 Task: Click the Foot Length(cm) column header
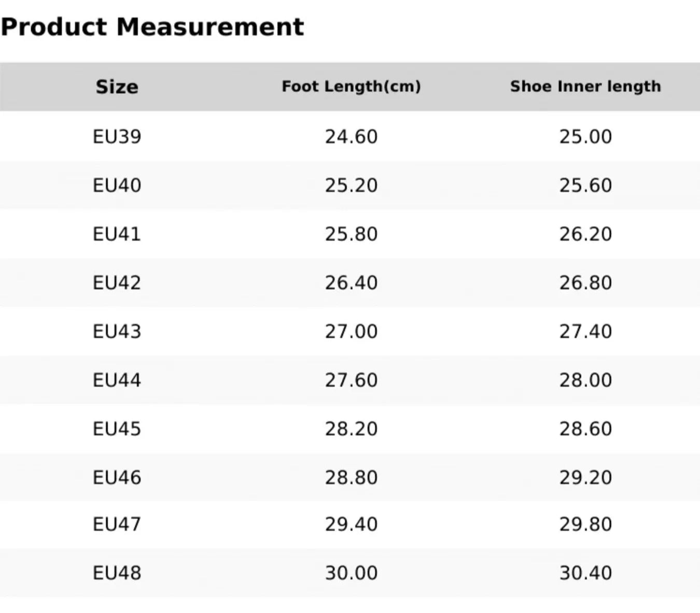[351, 86]
